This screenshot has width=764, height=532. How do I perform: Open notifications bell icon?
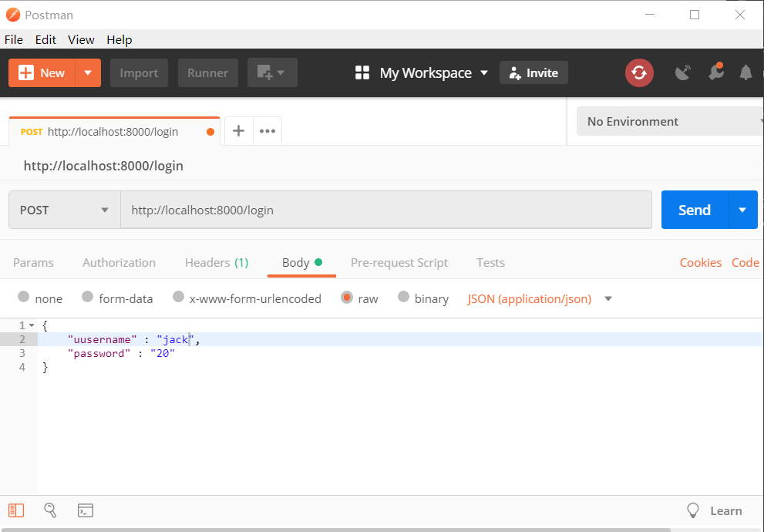click(x=745, y=72)
